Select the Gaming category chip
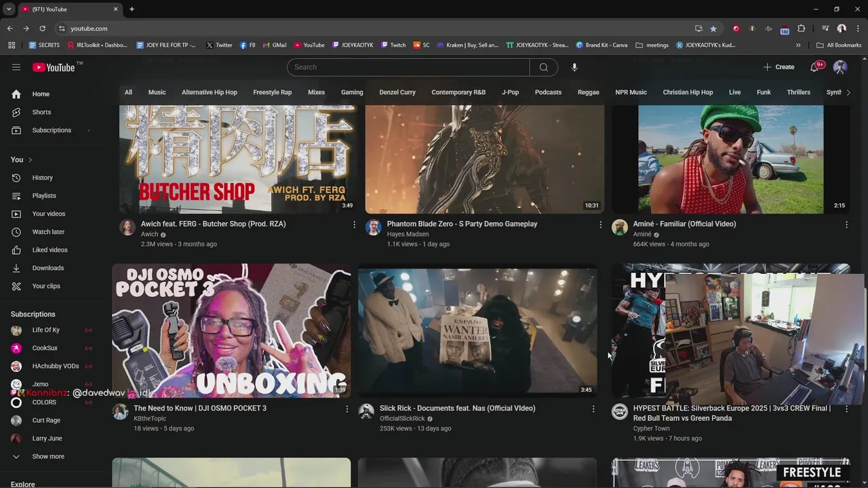 click(x=352, y=92)
